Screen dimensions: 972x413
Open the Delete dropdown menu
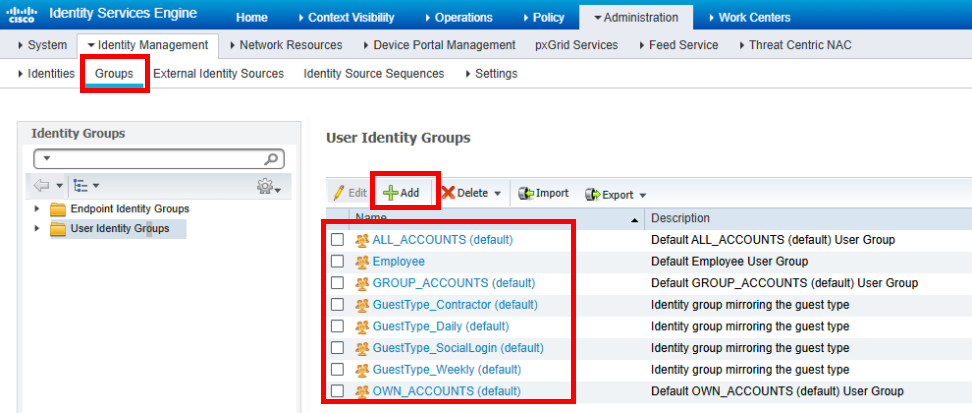pyautogui.click(x=497, y=194)
